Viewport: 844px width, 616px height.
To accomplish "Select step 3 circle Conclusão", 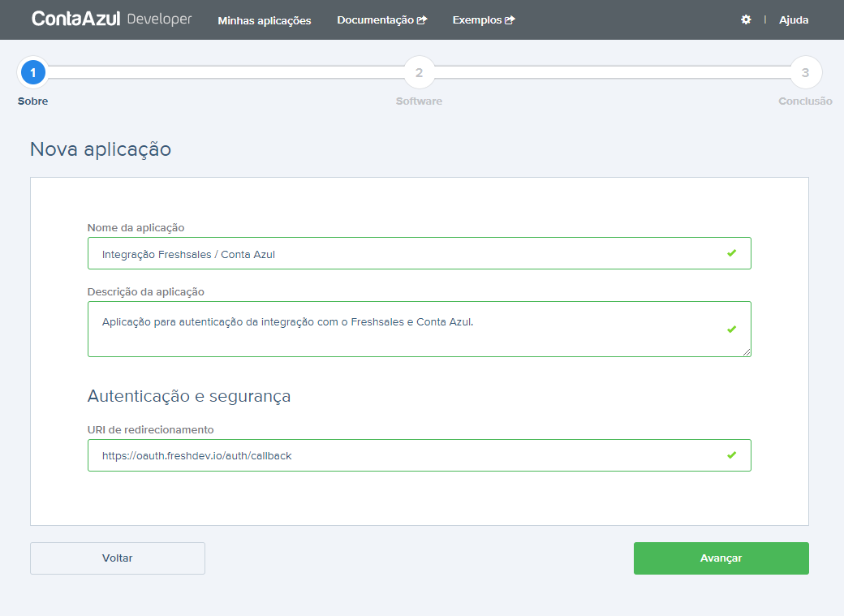I will click(x=805, y=72).
